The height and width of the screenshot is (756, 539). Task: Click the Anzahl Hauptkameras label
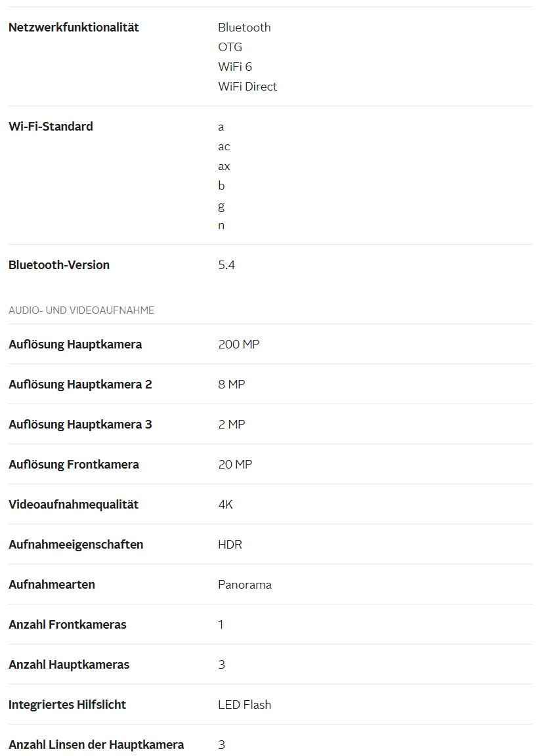tap(69, 664)
